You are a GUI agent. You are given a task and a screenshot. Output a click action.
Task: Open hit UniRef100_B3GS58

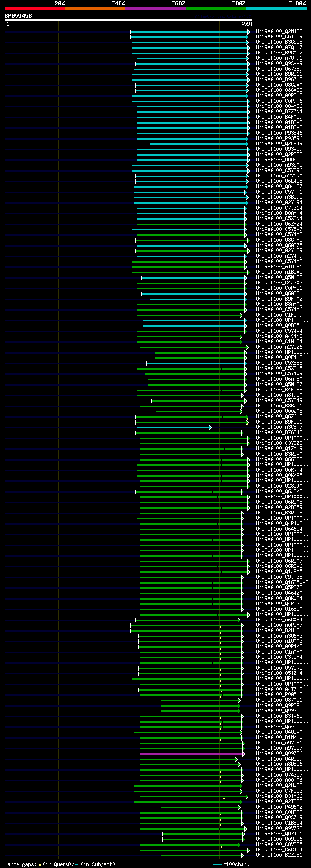[x=279, y=42]
